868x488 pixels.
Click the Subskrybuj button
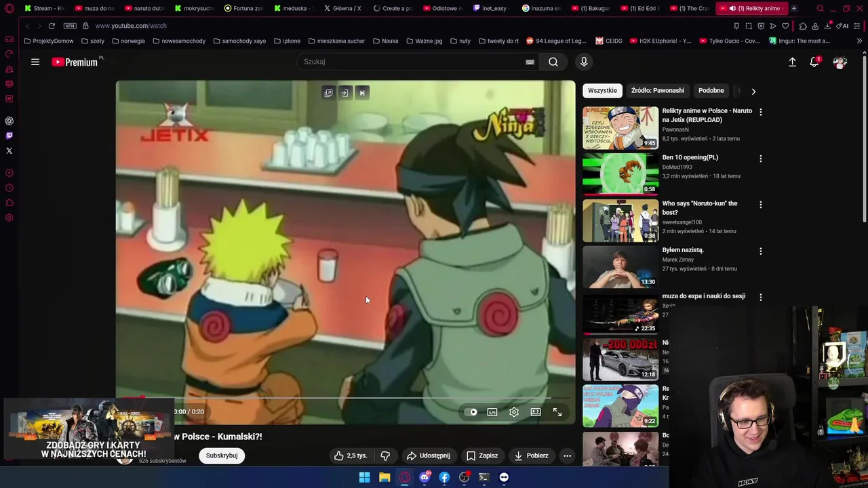222,455
